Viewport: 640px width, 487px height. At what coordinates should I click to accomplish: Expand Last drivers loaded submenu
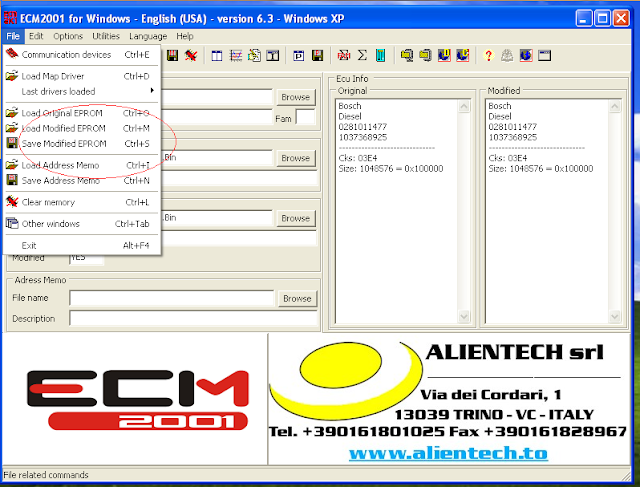click(x=82, y=91)
